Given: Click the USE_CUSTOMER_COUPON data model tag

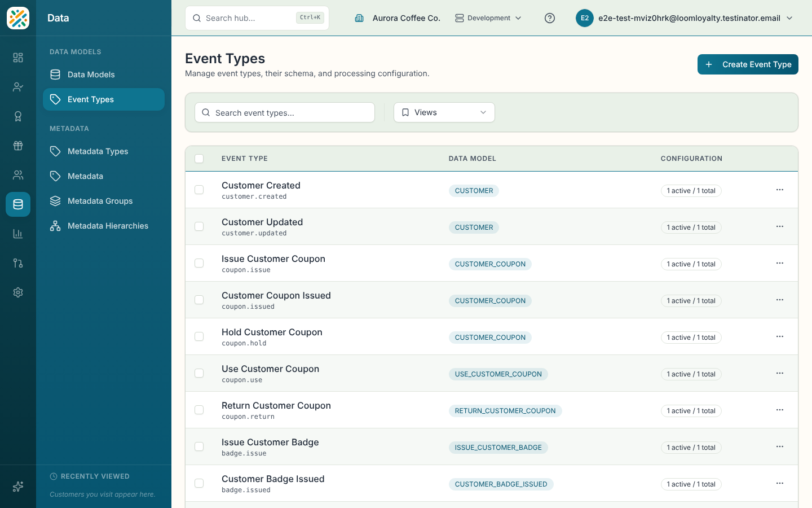Looking at the screenshot, I should pos(498,374).
